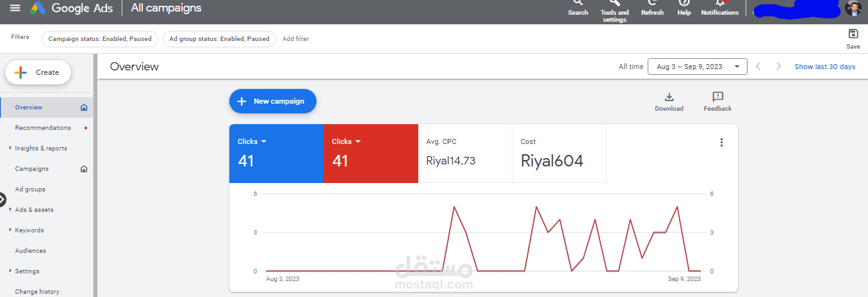The image size is (868, 297).
Task: Open the Help icon
Action: [x=684, y=4]
